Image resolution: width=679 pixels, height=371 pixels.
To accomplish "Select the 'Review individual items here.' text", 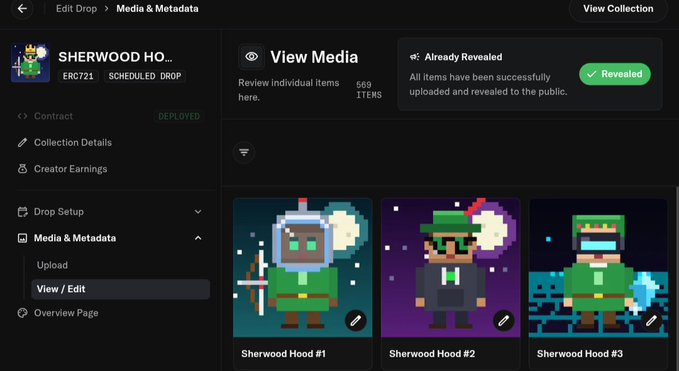I will 288,90.
